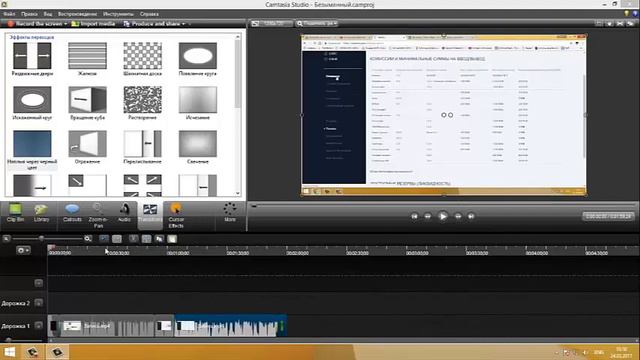Open the preview dimensions editing button
This screenshot has width=640, height=360.
pyautogui.click(x=271, y=24)
